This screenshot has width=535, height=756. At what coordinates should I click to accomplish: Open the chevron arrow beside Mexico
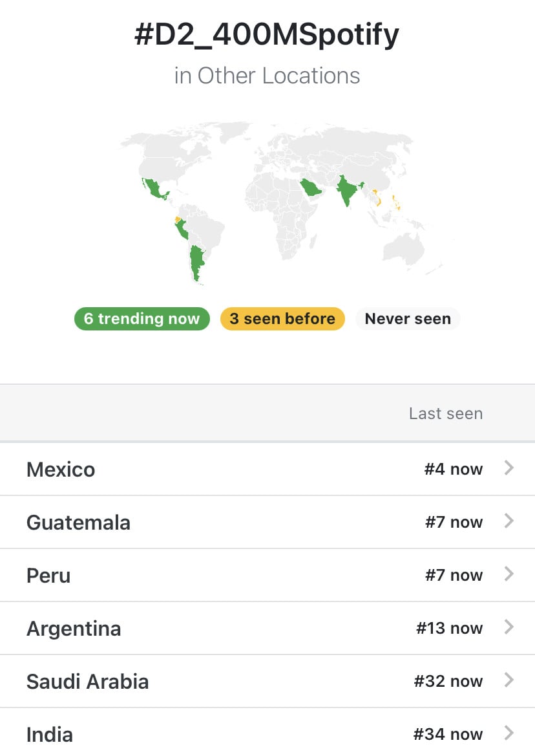point(509,468)
